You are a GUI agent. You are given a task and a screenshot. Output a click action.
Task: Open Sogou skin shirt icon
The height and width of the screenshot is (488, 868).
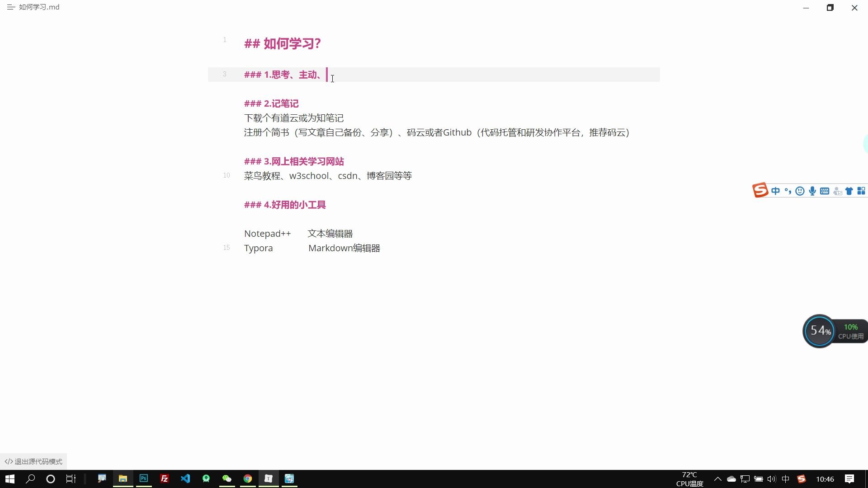tap(849, 191)
